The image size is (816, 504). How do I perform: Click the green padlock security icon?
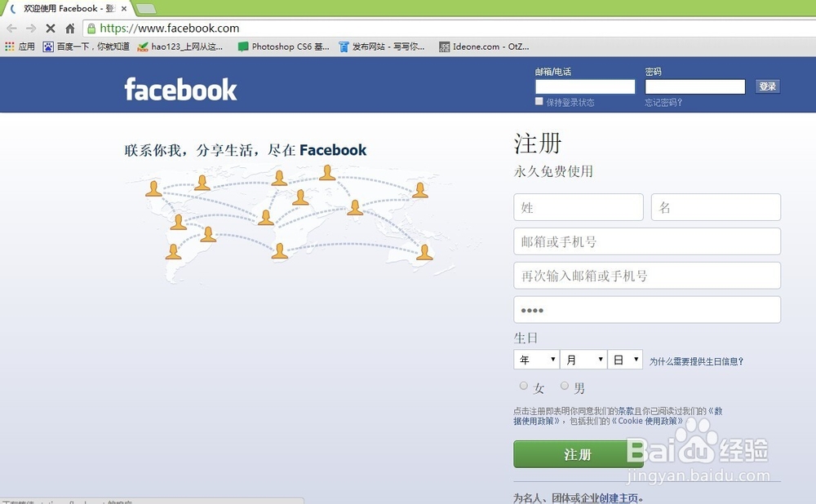(x=91, y=28)
